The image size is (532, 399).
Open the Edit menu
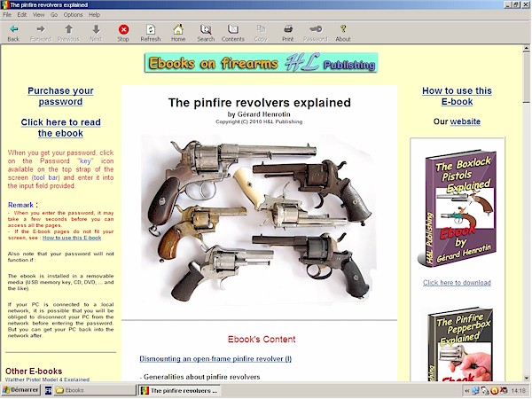coord(22,14)
